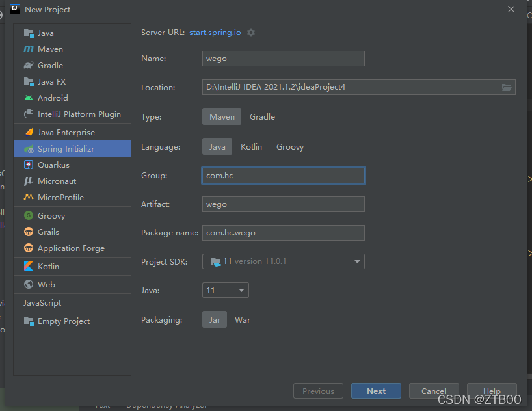The width and height of the screenshot is (532, 411).
Task: Focus the Group input field
Action: coord(284,176)
